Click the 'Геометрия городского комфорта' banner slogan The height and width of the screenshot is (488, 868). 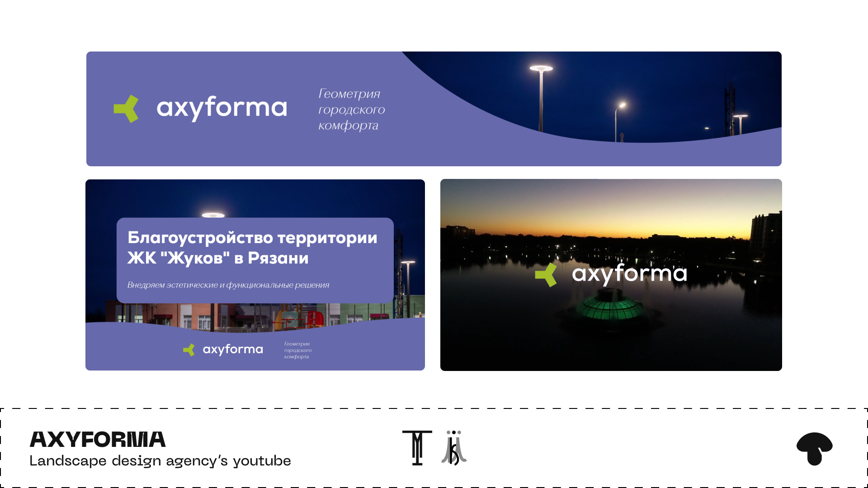pos(351,109)
